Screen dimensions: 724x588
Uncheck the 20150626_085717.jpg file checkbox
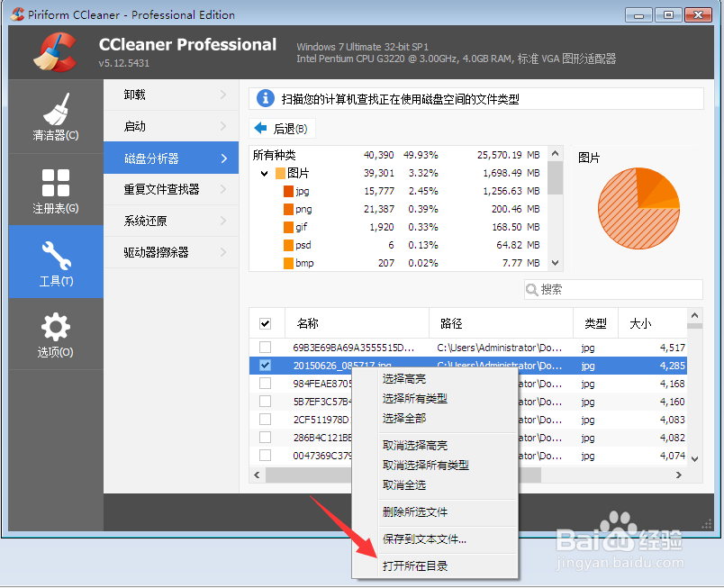pyautogui.click(x=265, y=365)
